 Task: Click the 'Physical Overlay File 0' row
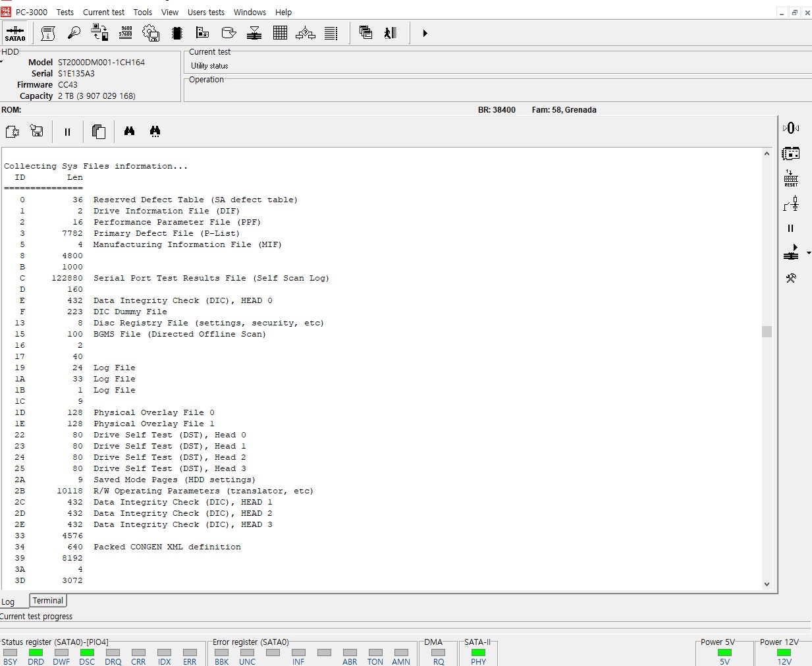154,412
